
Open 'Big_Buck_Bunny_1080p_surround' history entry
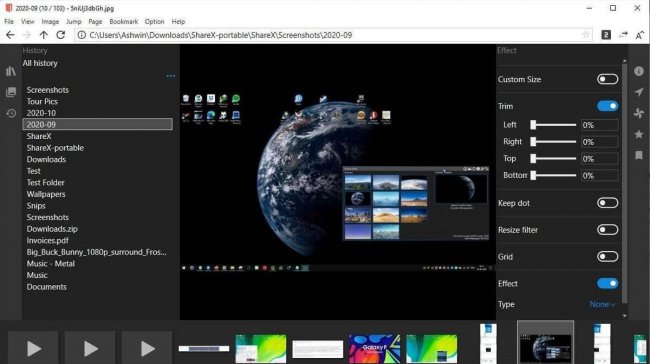(x=97, y=252)
